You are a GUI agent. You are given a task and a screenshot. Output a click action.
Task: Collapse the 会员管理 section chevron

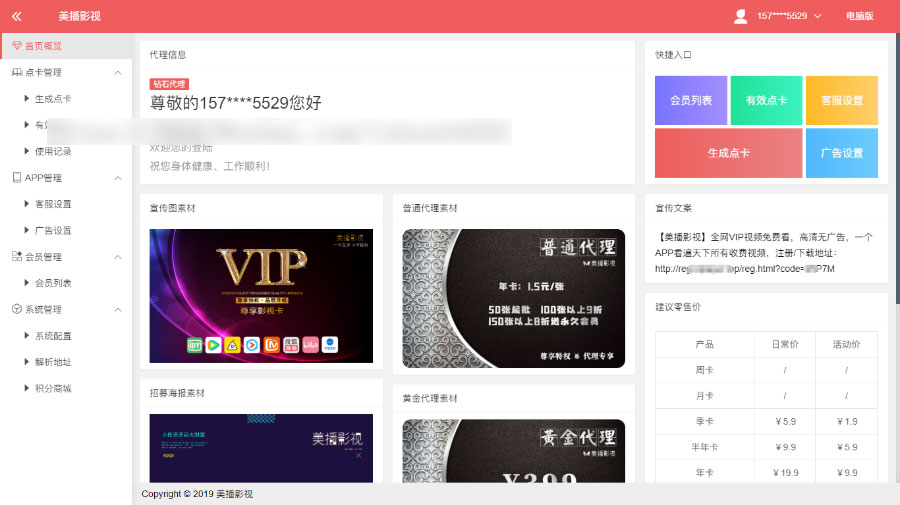point(118,257)
